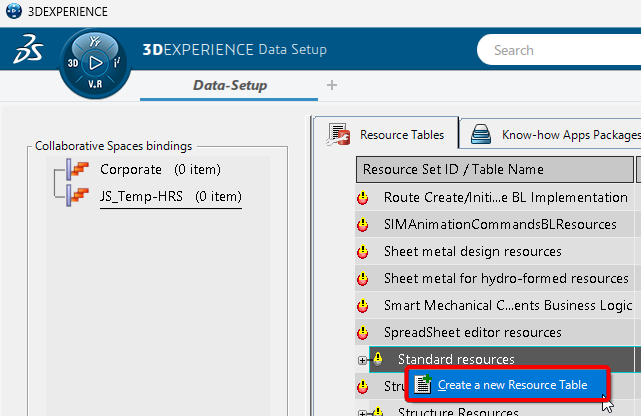The width and height of the screenshot is (641, 416).
Task: Click the 3DEXPERIENCE Data Setup title
Action: point(235,49)
